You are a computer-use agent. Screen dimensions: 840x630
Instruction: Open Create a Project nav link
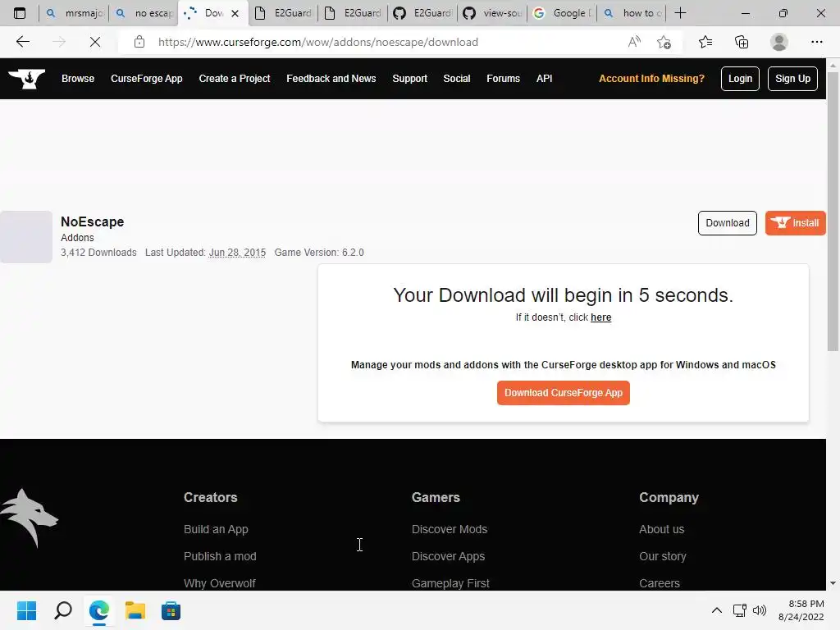[235, 79]
